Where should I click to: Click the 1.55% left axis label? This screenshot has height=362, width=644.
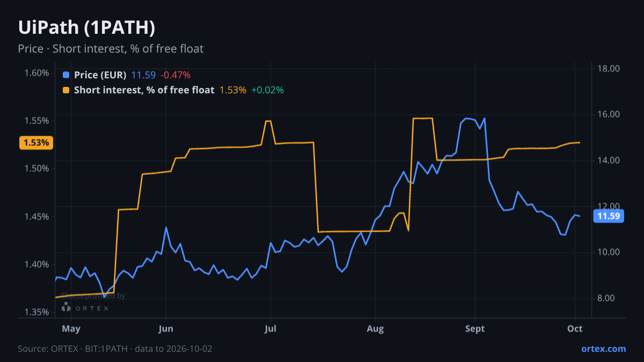click(x=37, y=121)
